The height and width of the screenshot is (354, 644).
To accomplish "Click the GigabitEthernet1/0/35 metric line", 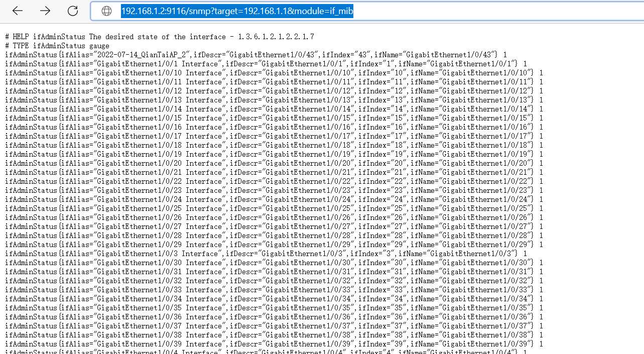I will (x=274, y=308).
